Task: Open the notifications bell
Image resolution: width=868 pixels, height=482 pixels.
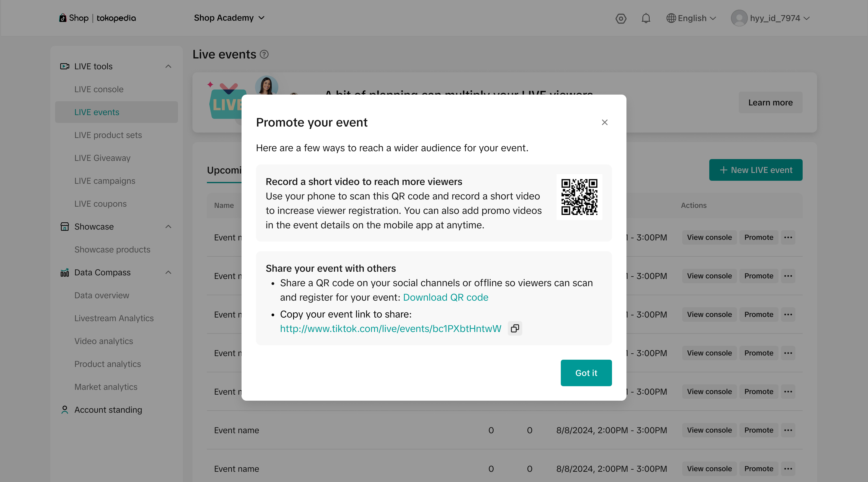Action: (x=646, y=18)
